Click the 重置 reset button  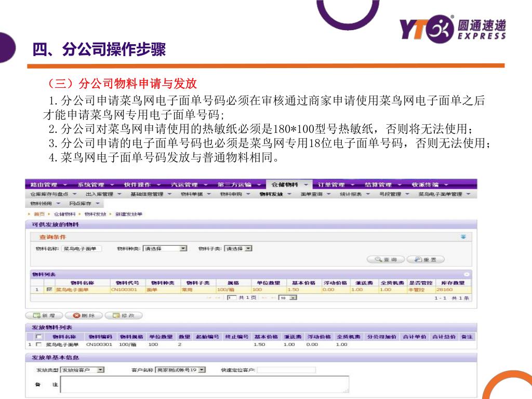425,260
